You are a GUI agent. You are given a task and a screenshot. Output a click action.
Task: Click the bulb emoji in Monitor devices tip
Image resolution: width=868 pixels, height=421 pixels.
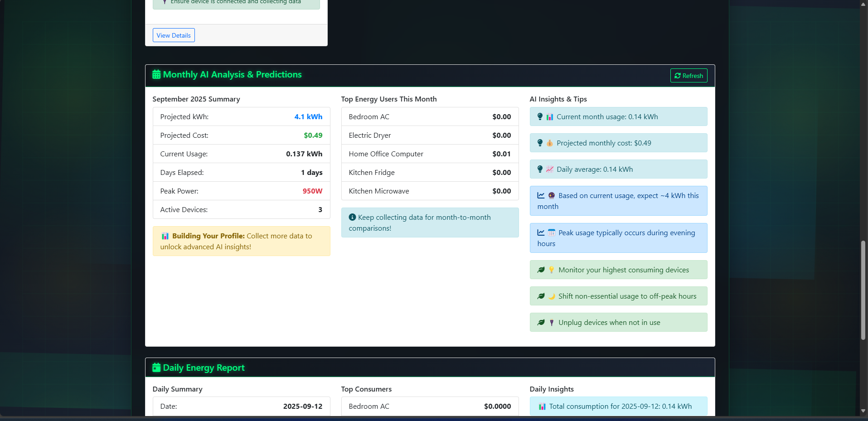pos(551,270)
